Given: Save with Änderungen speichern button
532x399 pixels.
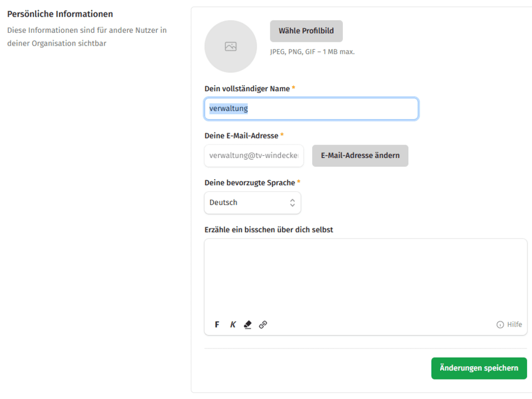Looking at the screenshot, I should pos(479,368).
